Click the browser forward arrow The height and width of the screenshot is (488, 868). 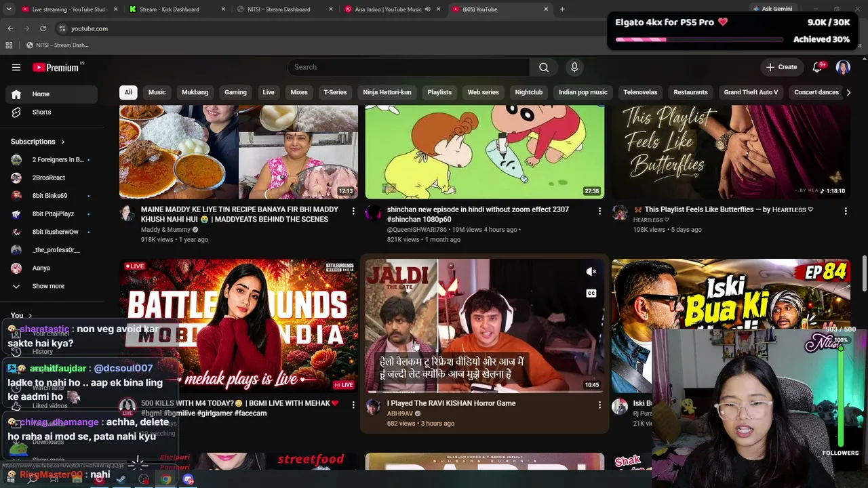pos(26,28)
